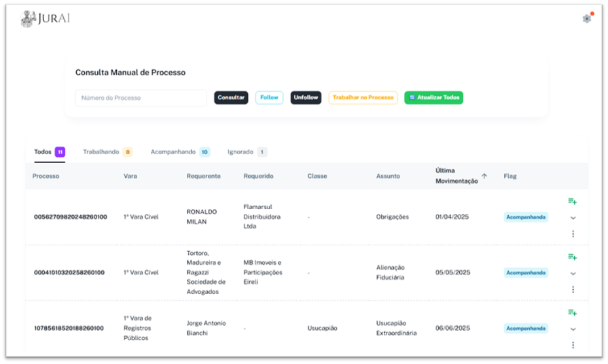The height and width of the screenshot is (364, 608).
Task: Open three-dot menu for MB Imoveis row
Action: click(x=573, y=289)
